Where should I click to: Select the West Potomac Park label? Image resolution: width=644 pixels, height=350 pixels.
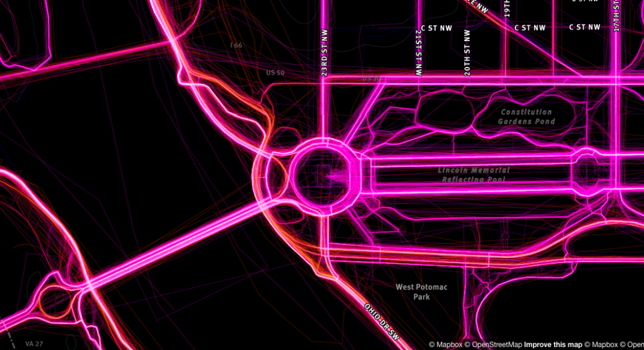tap(421, 291)
